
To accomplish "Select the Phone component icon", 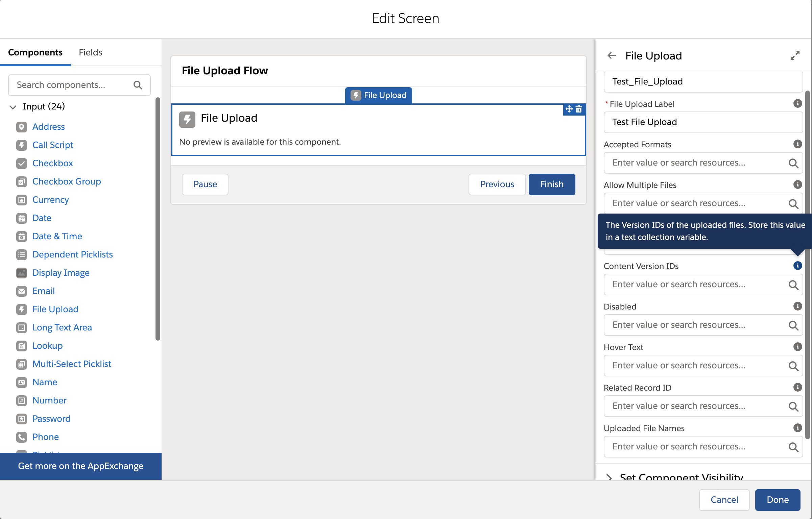I will [21, 437].
